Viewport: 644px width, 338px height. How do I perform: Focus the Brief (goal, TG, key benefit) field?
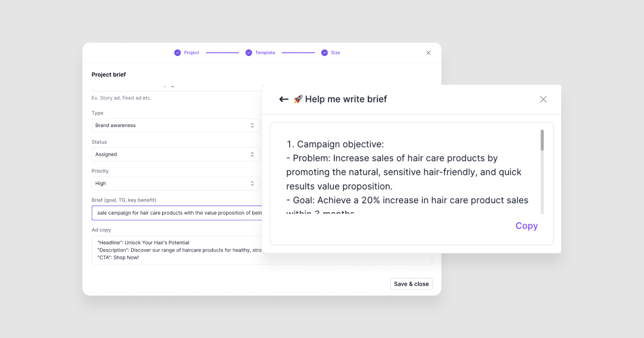click(x=177, y=213)
